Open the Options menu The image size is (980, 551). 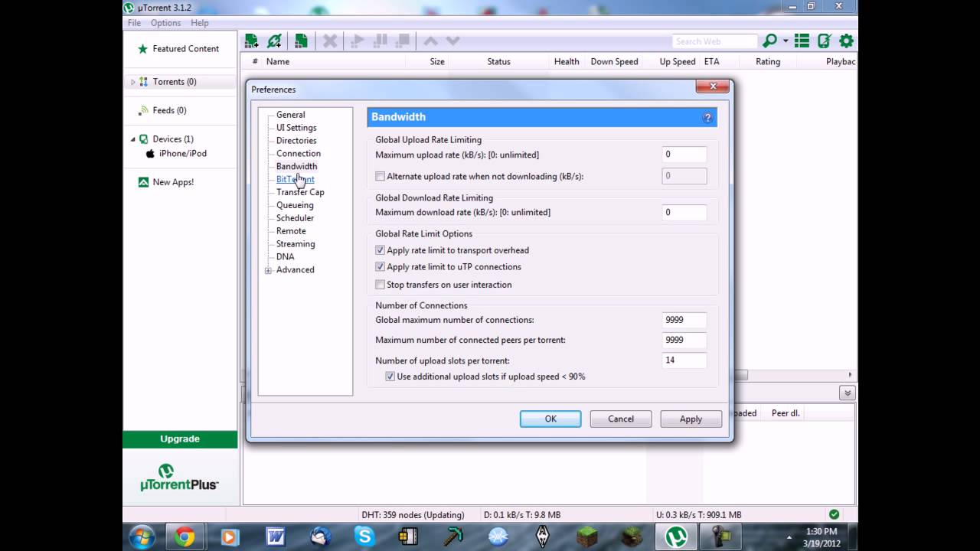point(165,23)
